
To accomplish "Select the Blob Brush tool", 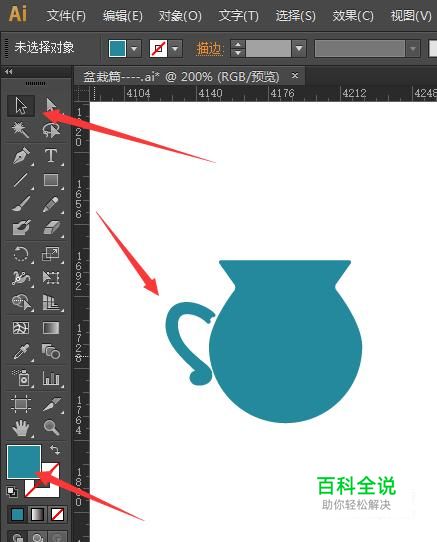I will tap(21, 228).
